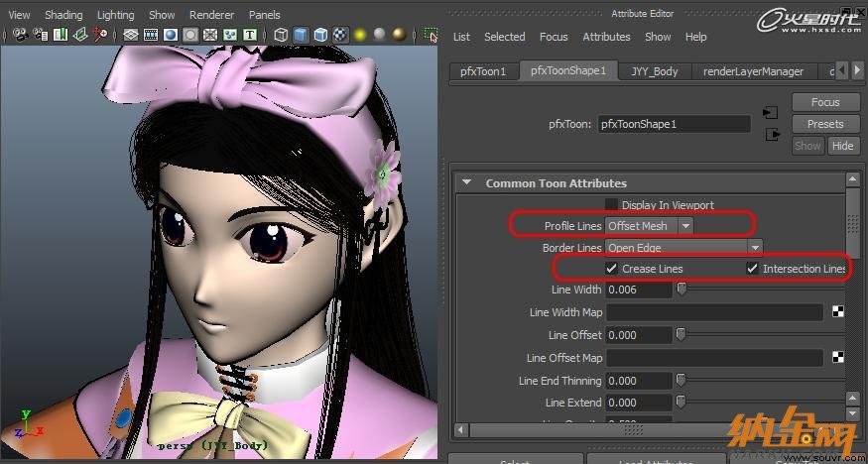
Task: Open the Camera Attributes icon
Action: tap(41, 36)
